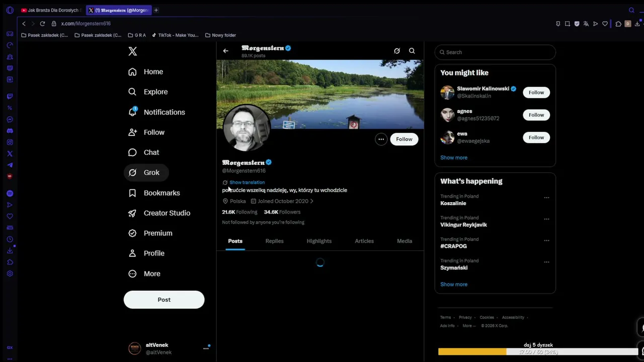Click the X logo in the navigation
This screenshot has height=362, width=644.
132,51
